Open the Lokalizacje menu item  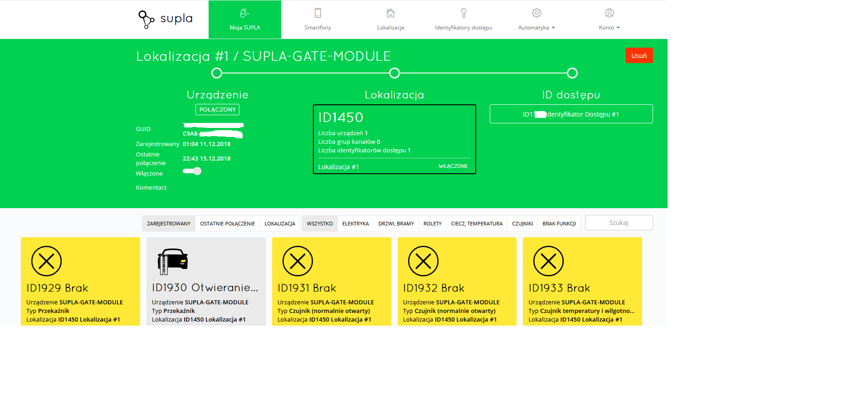tap(390, 28)
